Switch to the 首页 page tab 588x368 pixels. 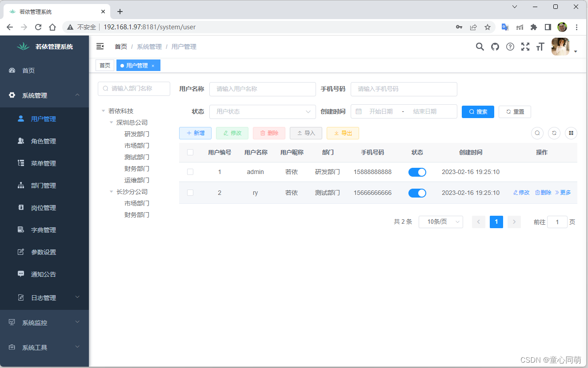pyautogui.click(x=105, y=65)
